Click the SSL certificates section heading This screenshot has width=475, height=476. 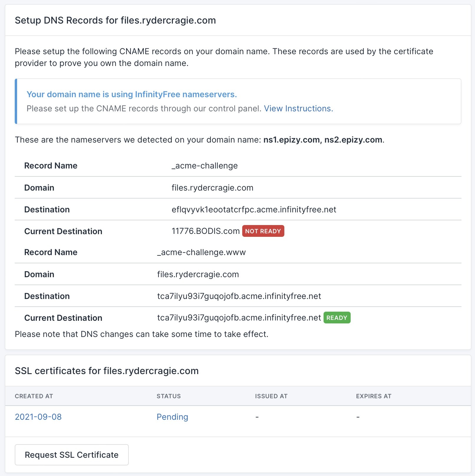point(107,371)
